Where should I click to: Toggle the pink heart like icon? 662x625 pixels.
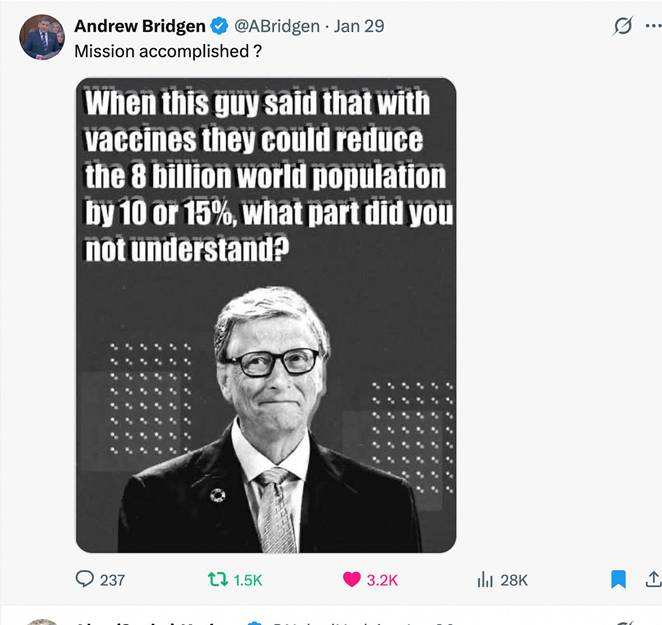click(352, 579)
